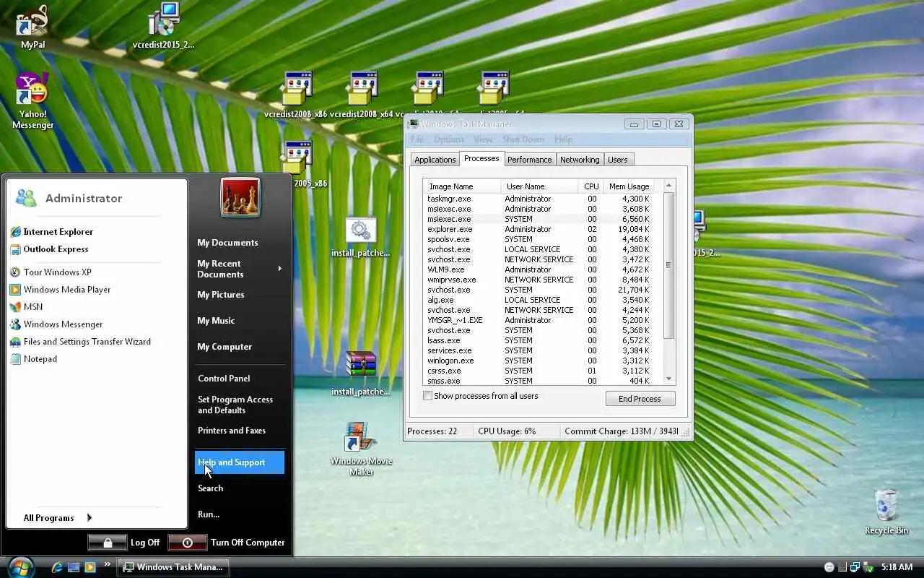
Task: Click the process list scrollbar thumb
Action: click(668, 265)
